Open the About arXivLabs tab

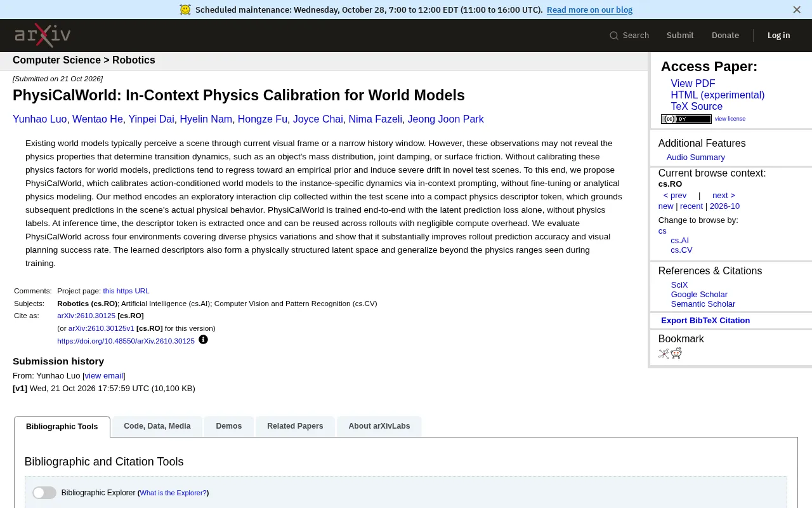tap(379, 426)
